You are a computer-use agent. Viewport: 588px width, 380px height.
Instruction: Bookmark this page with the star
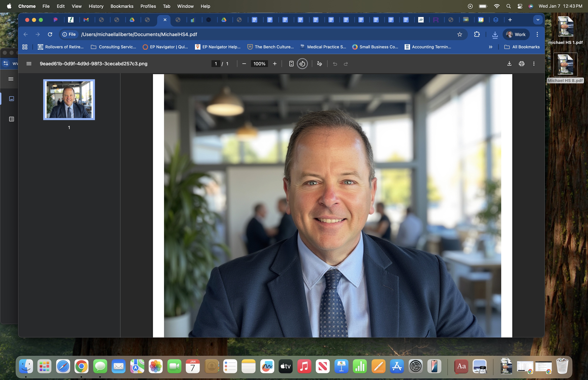click(x=459, y=34)
